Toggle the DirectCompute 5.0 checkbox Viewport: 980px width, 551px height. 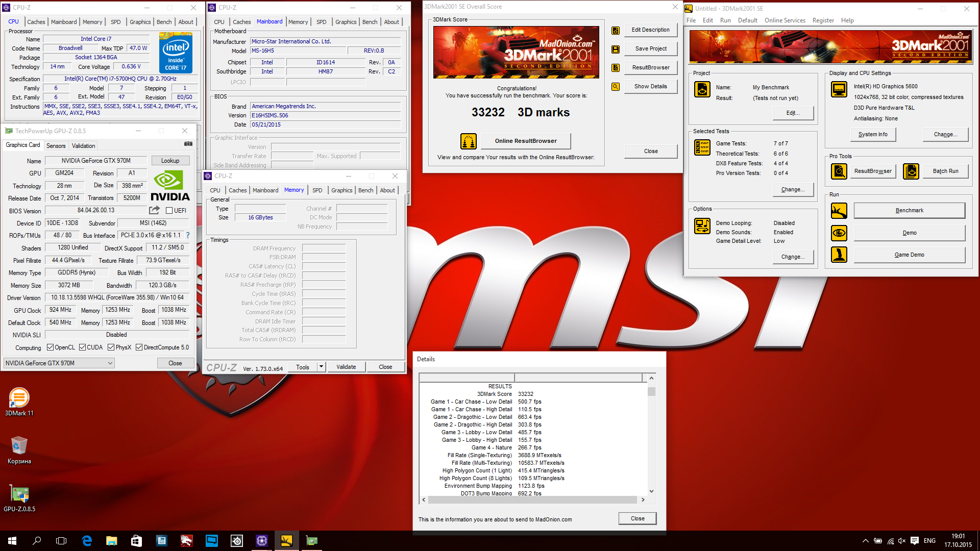click(139, 347)
